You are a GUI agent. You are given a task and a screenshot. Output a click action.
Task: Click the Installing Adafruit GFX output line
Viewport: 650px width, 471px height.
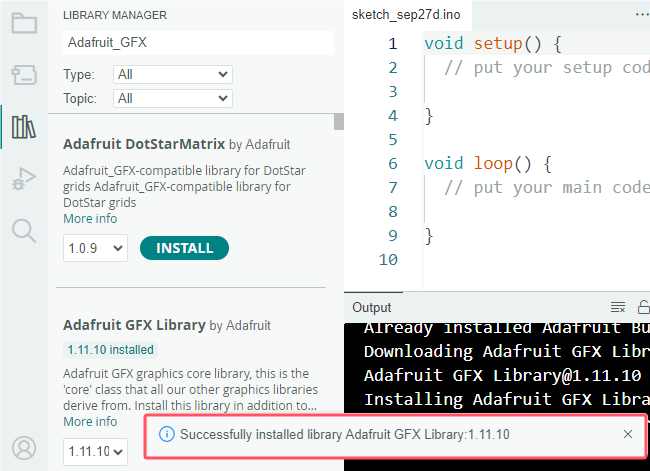click(x=507, y=399)
